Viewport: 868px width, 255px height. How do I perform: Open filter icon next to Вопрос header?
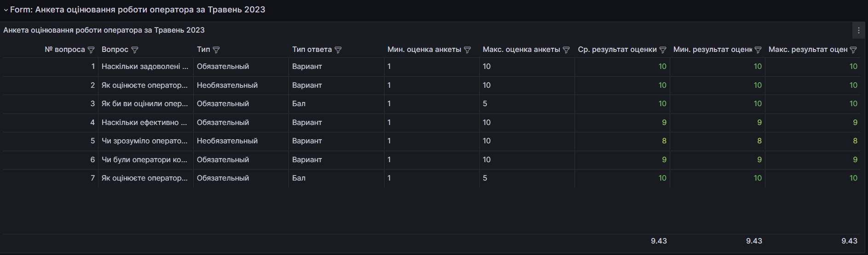coord(135,50)
